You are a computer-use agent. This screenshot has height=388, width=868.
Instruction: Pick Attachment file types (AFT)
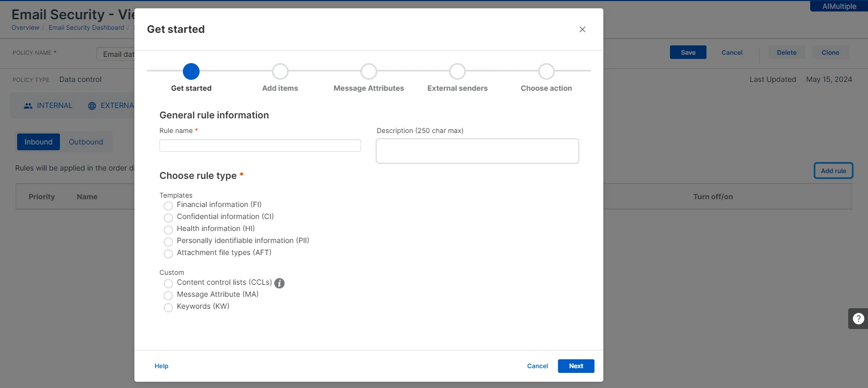168,253
